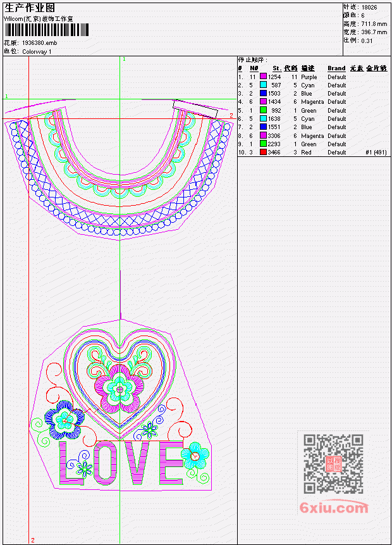Select 'Magenta' description in row 4
This screenshot has height=545, width=392.
pyautogui.click(x=312, y=102)
